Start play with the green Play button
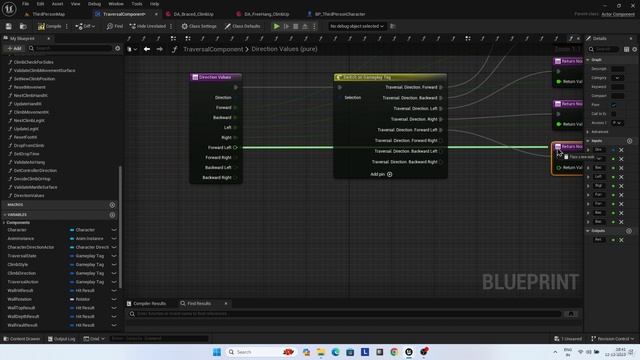The width and height of the screenshot is (640, 360). pos(276,26)
